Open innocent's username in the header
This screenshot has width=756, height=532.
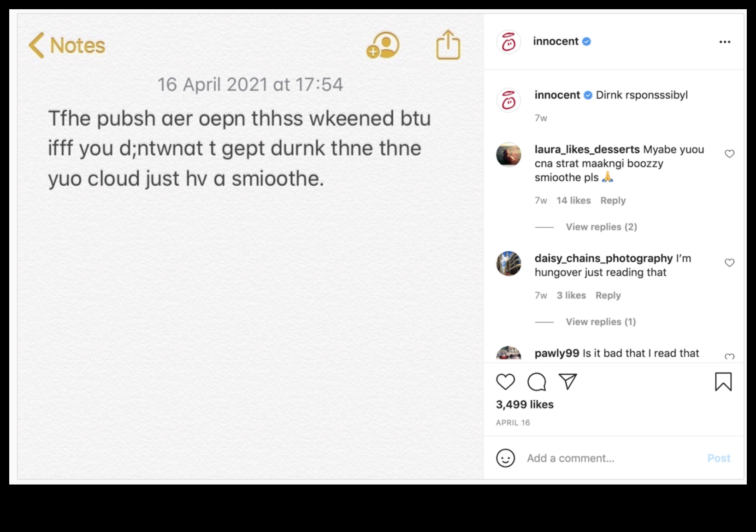click(555, 41)
